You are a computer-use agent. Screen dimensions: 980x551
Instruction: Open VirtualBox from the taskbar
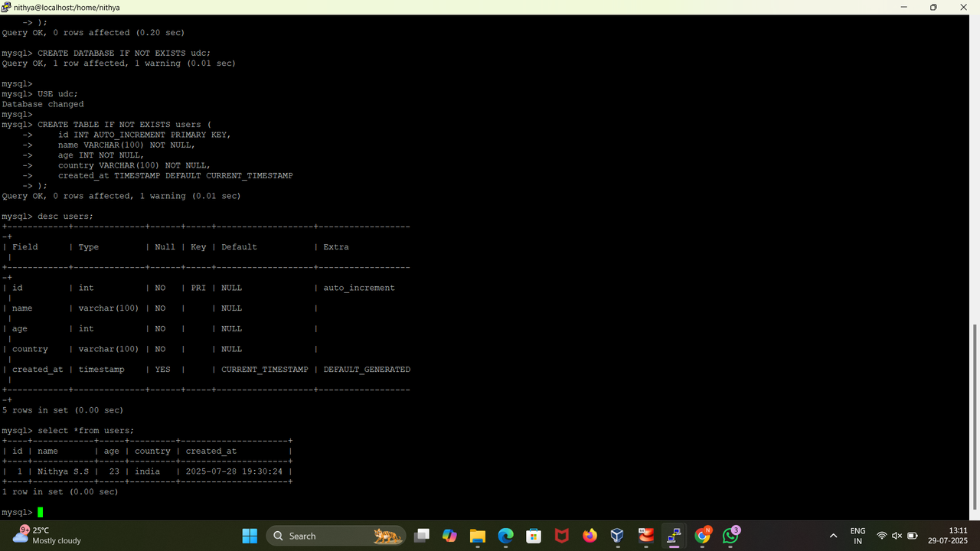pos(617,536)
